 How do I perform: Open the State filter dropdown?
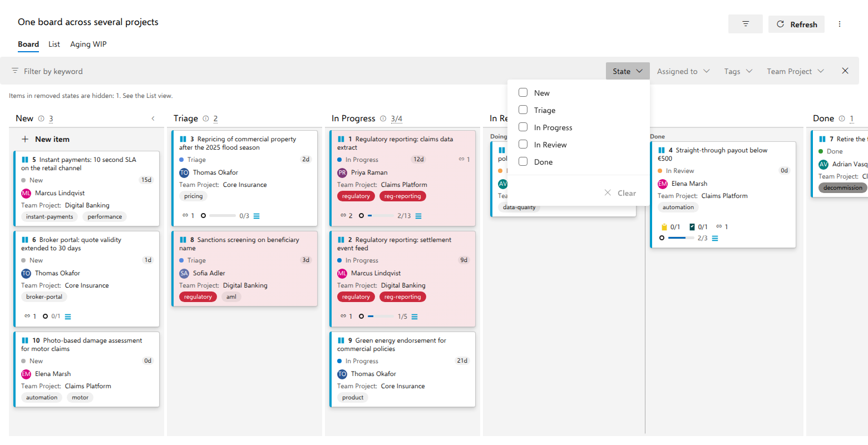(x=628, y=71)
